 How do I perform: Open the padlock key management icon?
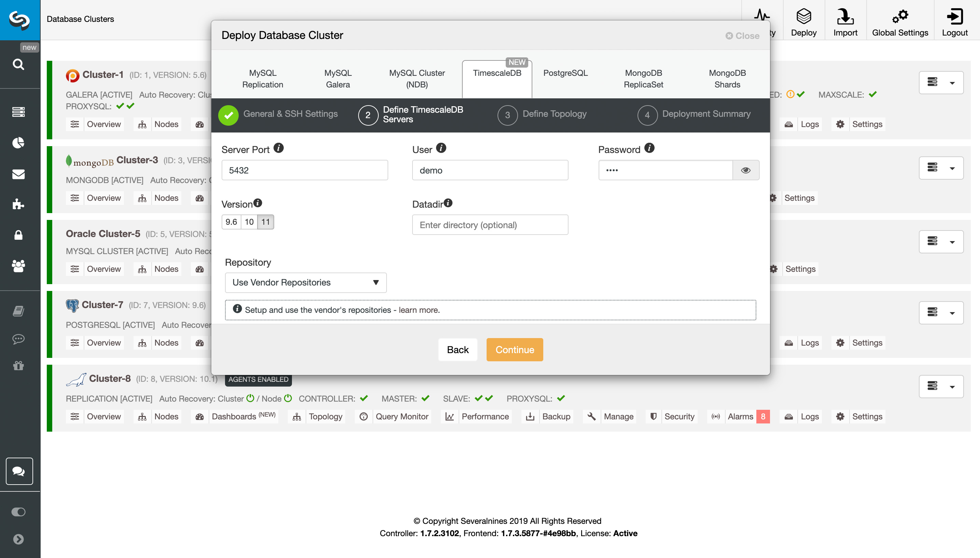click(x=18, y=235)
